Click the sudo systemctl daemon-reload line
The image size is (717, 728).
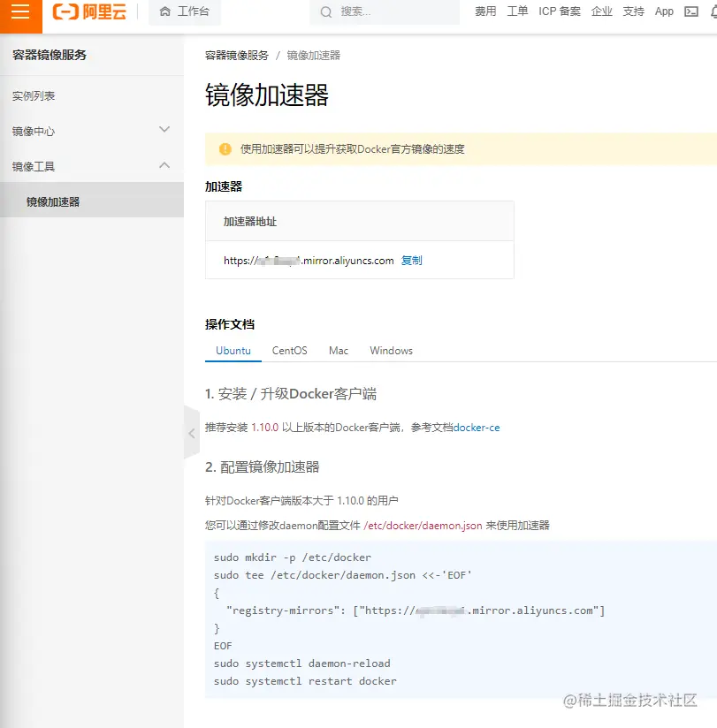(302, 664)
